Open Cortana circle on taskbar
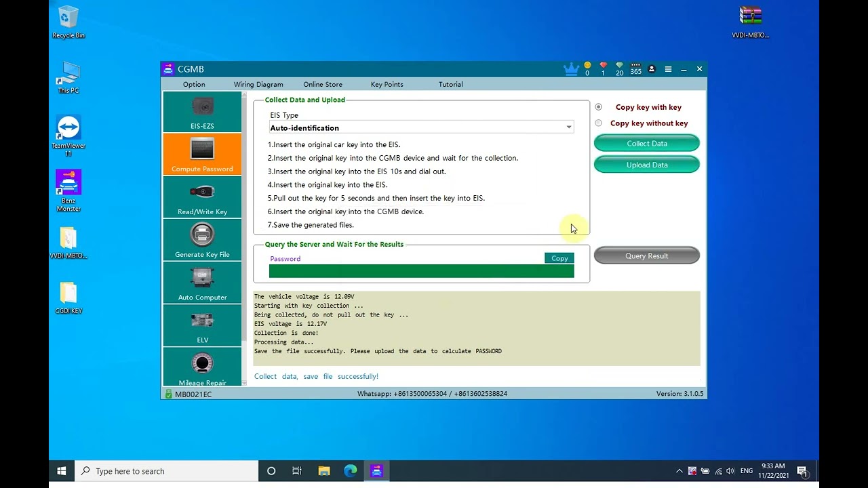This screenshot has width=868, height=488. tap(271, 471)
